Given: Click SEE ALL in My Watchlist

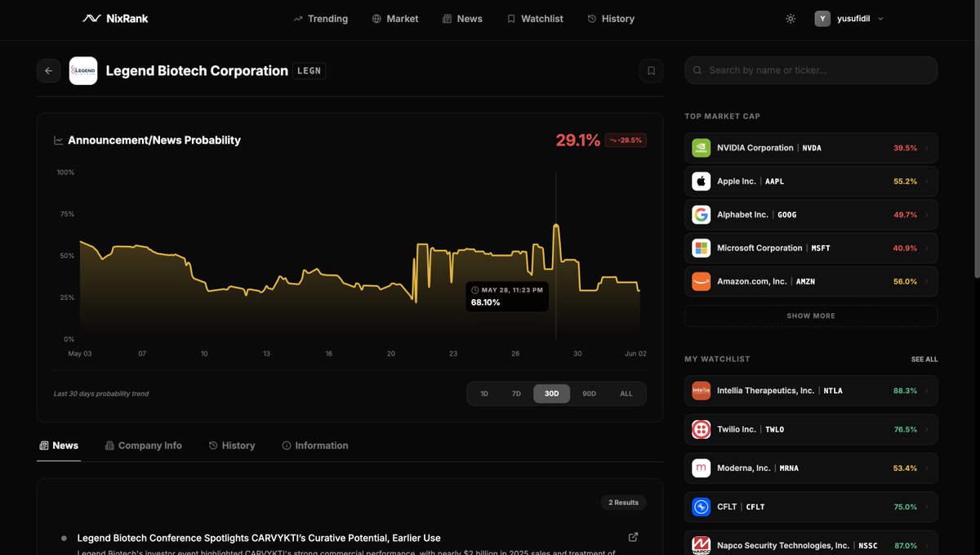Looking at the screenshot, I should (x=924, y=360).
